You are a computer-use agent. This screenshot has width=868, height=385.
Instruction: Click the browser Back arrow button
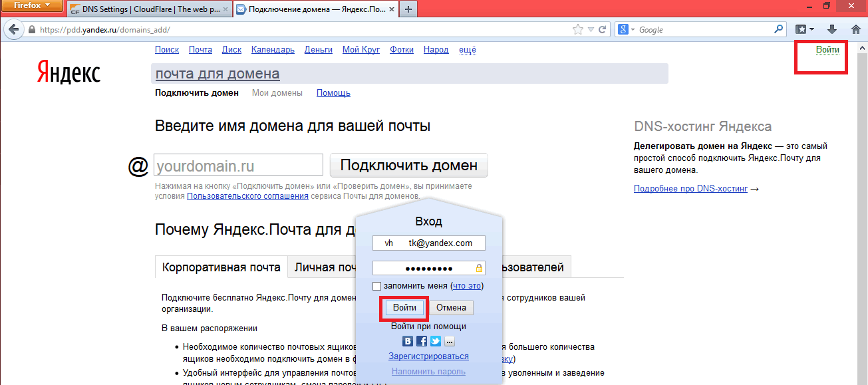tap(13, 30)
